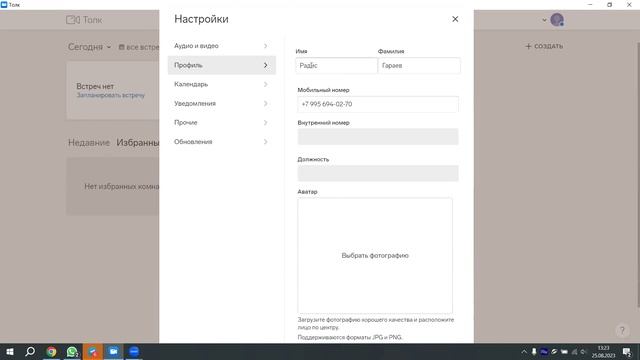The image size is (640, 360).
Task: Click the chevron next to Календарь
Action: coord(266,84)
